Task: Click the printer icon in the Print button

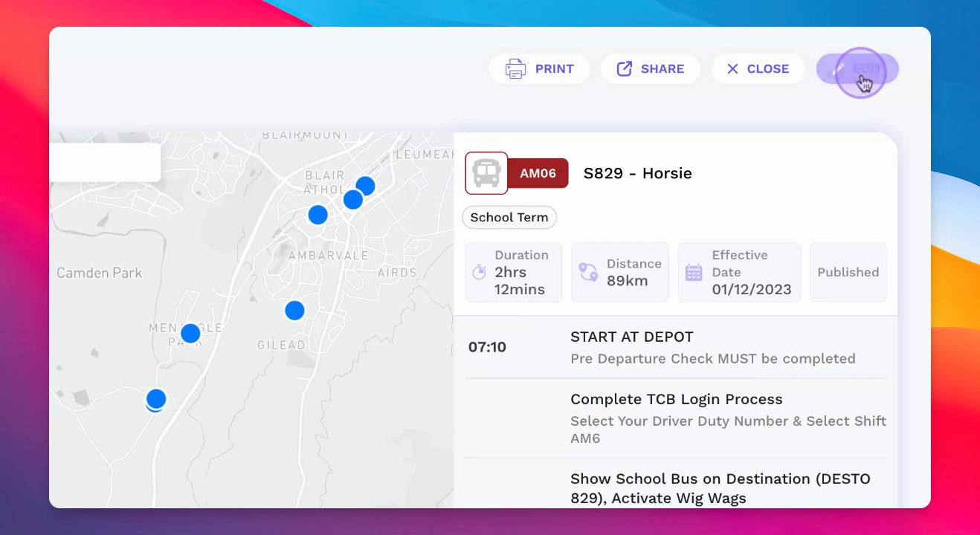Action: click(x=515, y=68)
